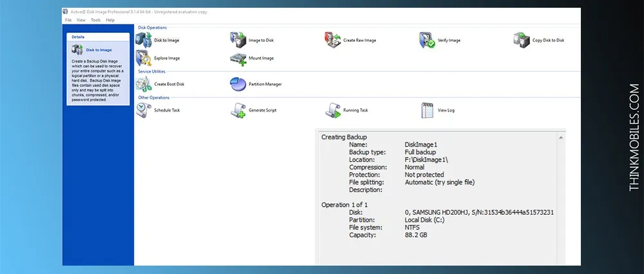Screen dimensions: 644x274
Task: Click the scroll up arrow in backup summary
Action: click(561, 137)
